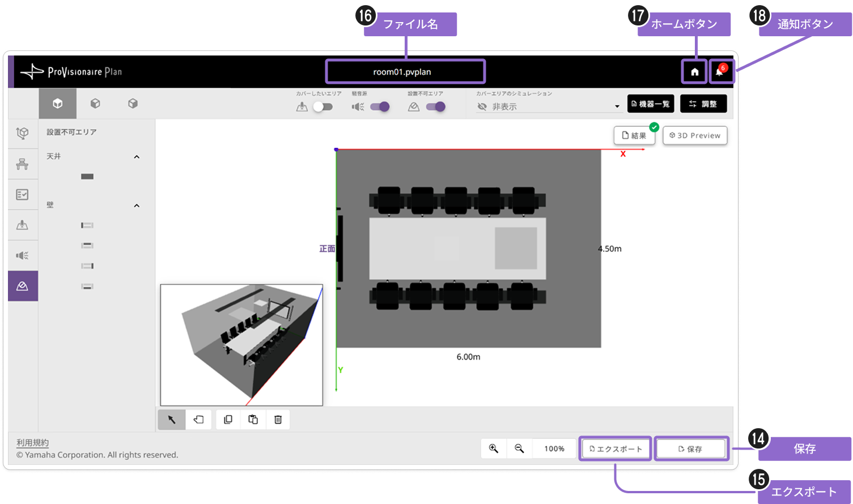The image size is (853, 504).
Task: Click the 4.50m room depth label
Action: (610, 249)
